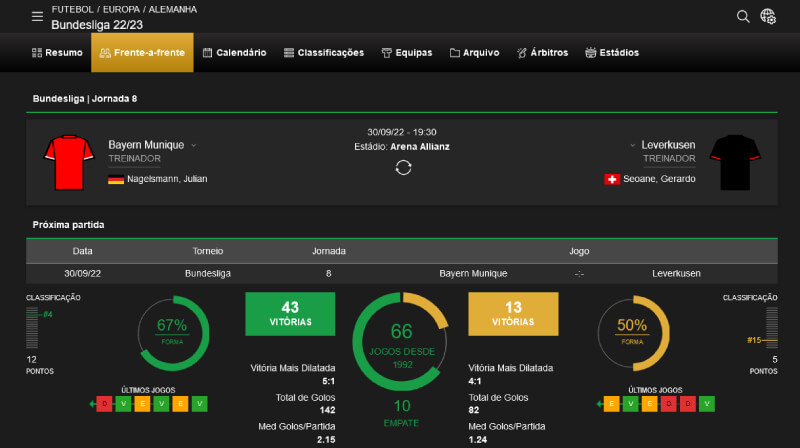Click the yellow 13 Vitórias box
Screen dimensions: 800x448
(x=513, y=314)
